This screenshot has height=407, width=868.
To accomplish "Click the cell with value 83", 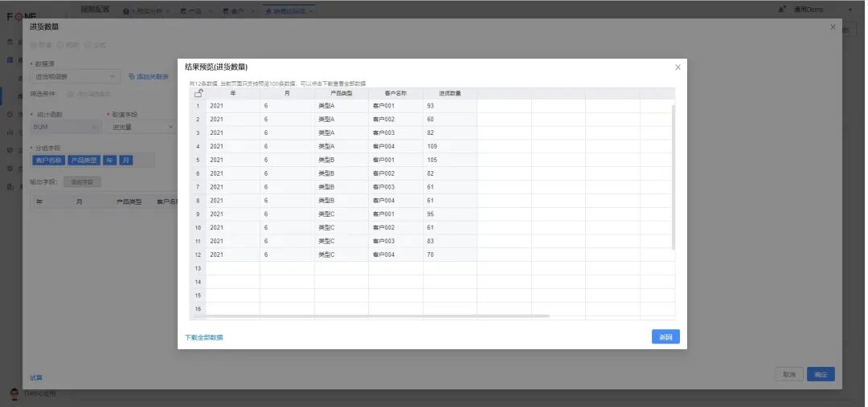I will click(x=450, y=241).
